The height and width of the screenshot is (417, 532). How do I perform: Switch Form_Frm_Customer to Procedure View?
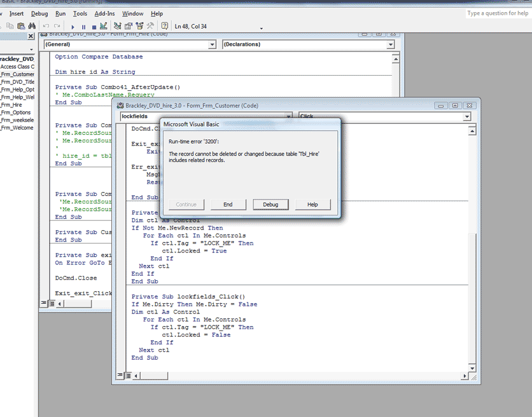point(119,376)
